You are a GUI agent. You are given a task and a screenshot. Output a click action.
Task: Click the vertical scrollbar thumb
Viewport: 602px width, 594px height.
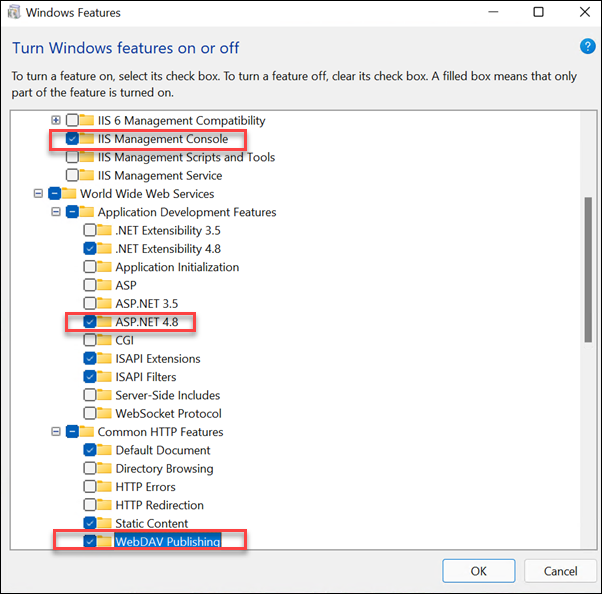(586, 270)
